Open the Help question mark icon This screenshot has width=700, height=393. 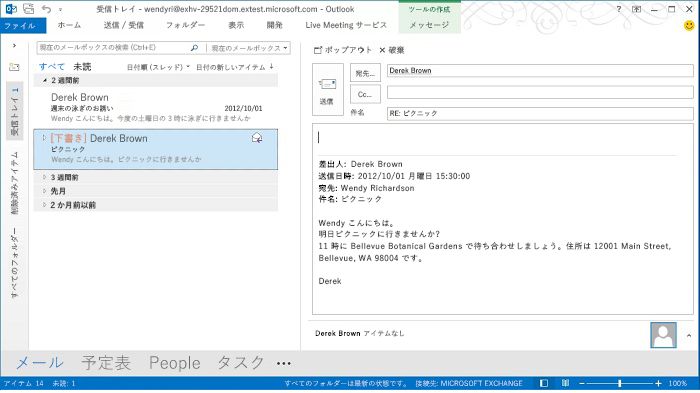coord(619,9)
